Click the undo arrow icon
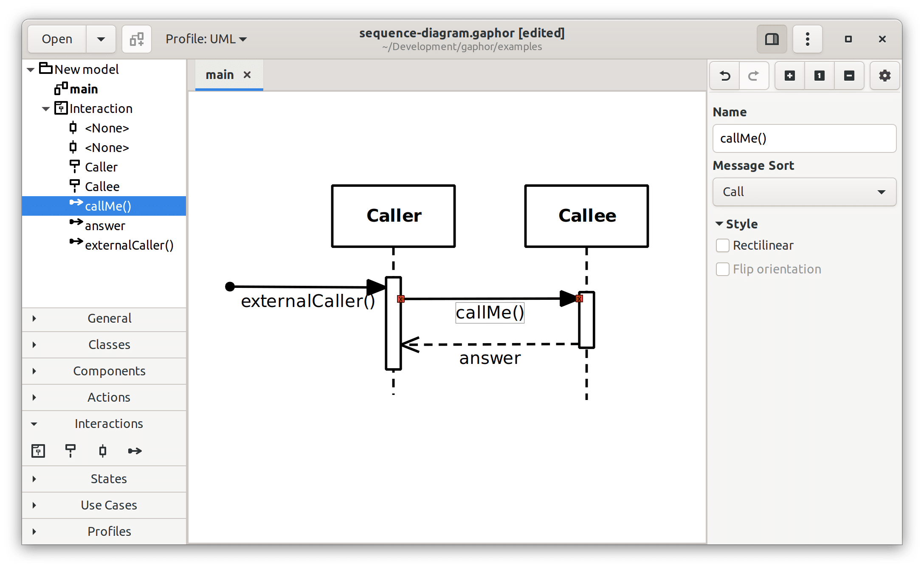The image size is (924, 569). [x=725, y=76]
